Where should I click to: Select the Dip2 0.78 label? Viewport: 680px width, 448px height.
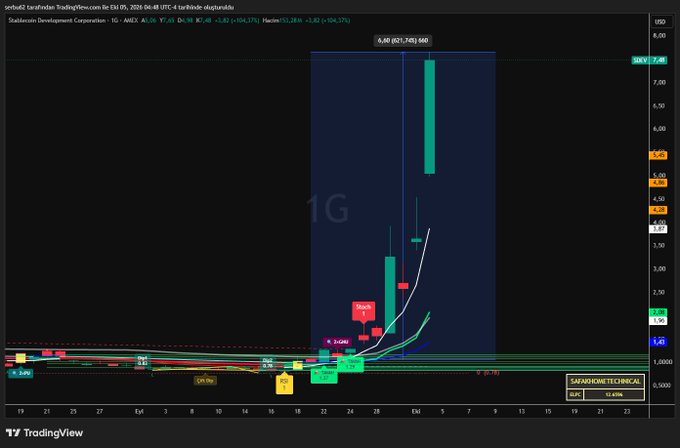pyautogui.click(x=268, y=363)
